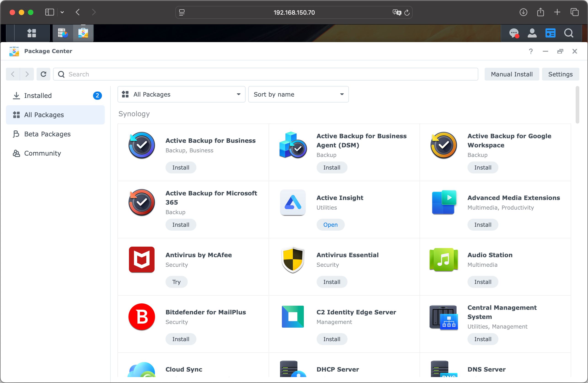The width and height of the screenshot is (588, 383).
Task: Open the Package Center help icon
Action: point(530,51)
